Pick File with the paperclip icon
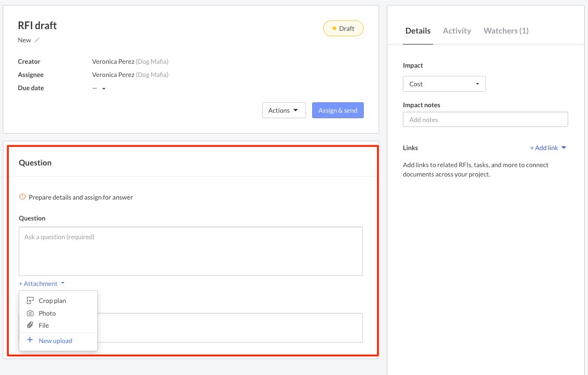588x375 pixels. (x=44, y=326)
